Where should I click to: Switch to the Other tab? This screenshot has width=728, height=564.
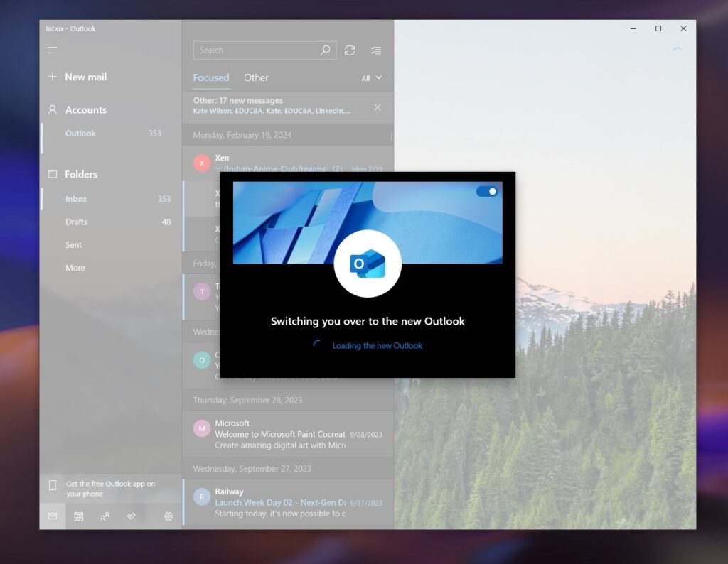[256, 77]
